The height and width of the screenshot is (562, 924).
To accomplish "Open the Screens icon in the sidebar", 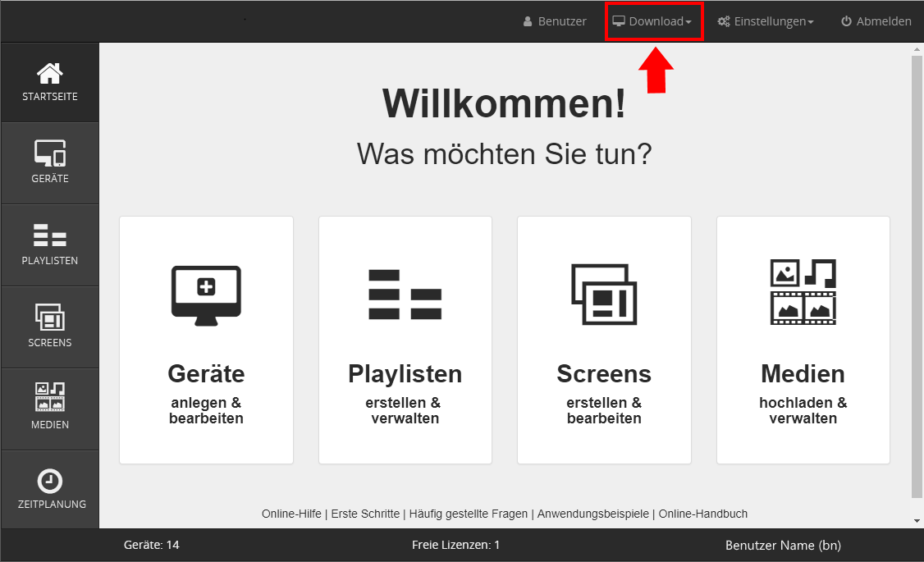I will click(50, 318).
